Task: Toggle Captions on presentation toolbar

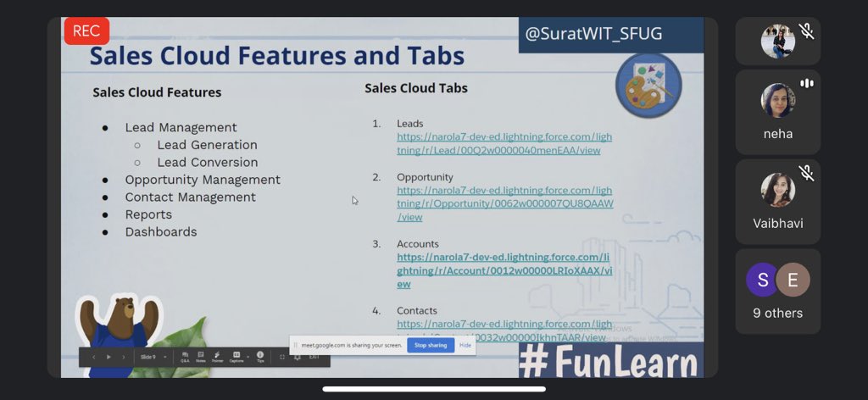Action: coord(236,358)
